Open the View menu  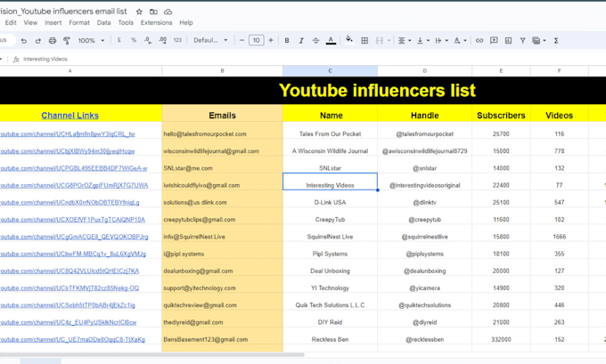coord(30,23)
